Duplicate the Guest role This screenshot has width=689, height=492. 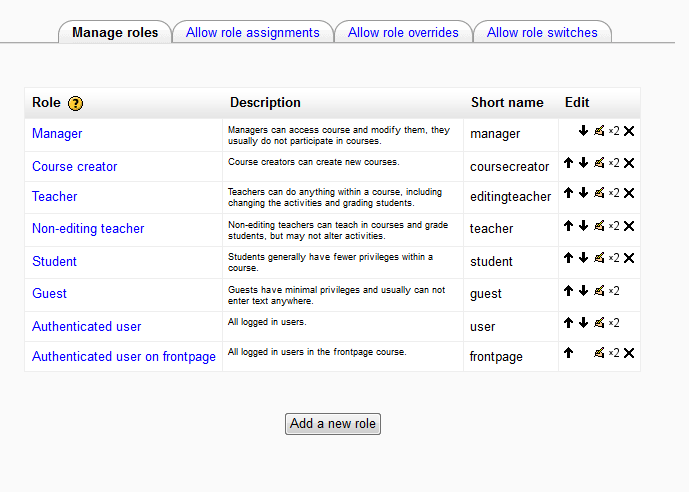coord(614,291)
